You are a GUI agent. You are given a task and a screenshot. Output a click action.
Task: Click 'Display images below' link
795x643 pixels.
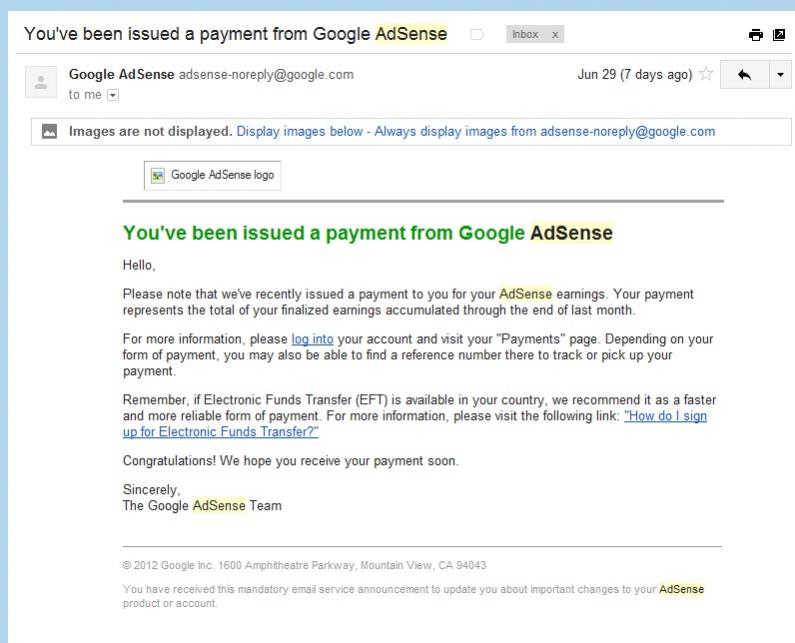click(x=300, y=131)
